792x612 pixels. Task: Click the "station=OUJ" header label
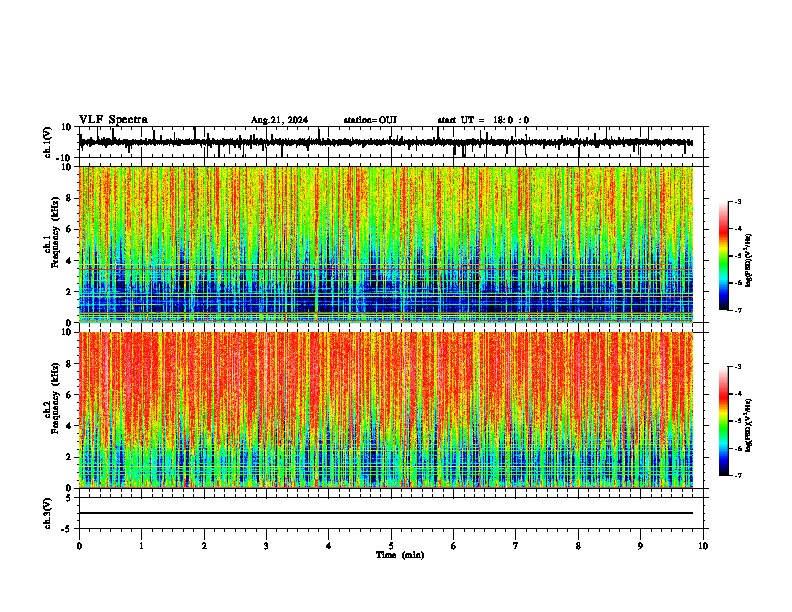click(x=370, y=120)
